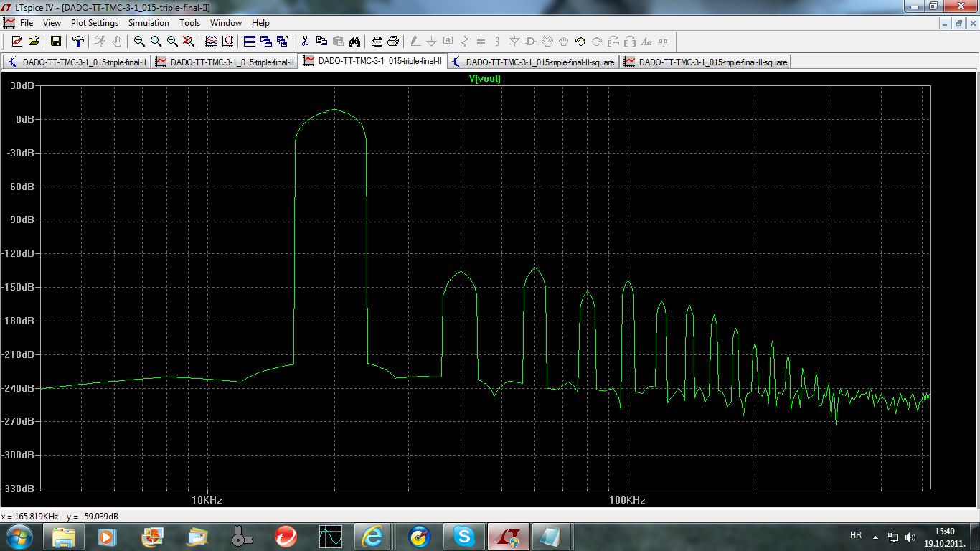The height and width of the screenshot is (551, 980).
Task: Click the Place Ground icon
Action: click(x=431, y=42)
